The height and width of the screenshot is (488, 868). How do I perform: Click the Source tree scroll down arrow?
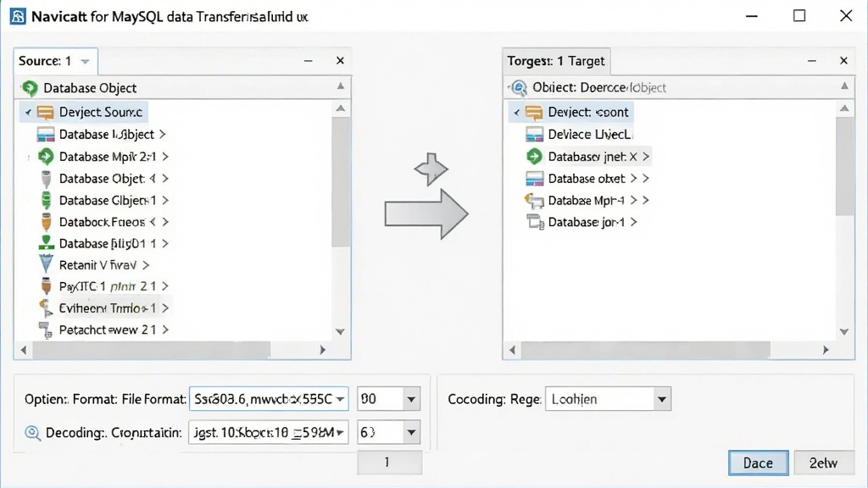[x=341, y=331]
